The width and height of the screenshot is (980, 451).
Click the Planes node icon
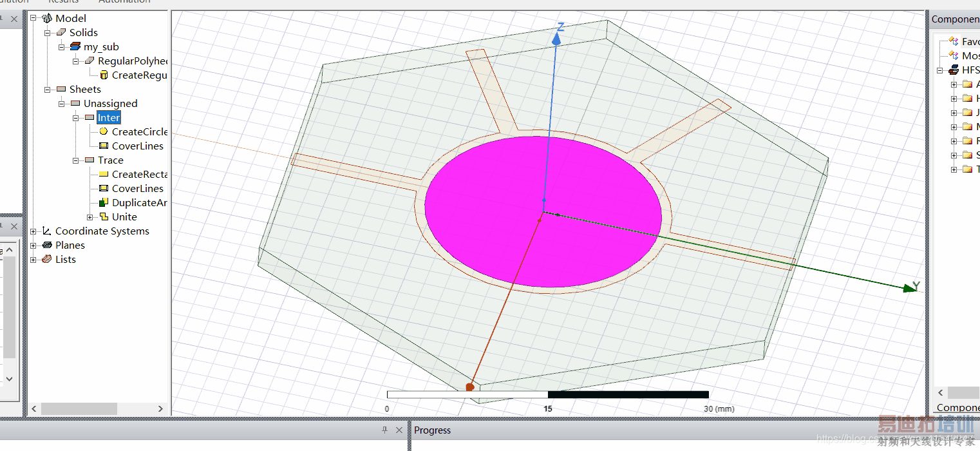click(x=47, y=245)
